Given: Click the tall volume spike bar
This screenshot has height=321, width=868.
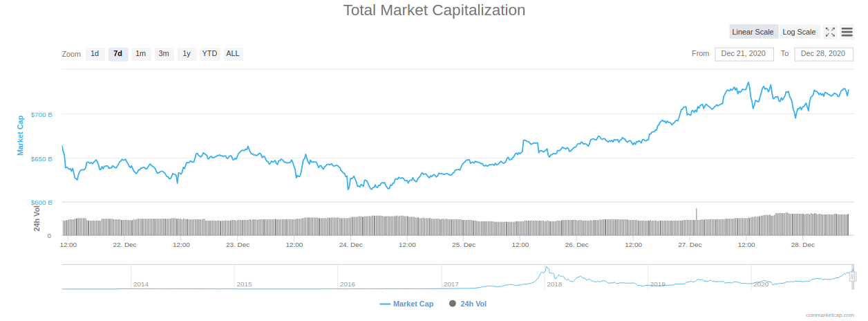Looking at the screenshot, I should pyautogui.click(x=696, y=214).
